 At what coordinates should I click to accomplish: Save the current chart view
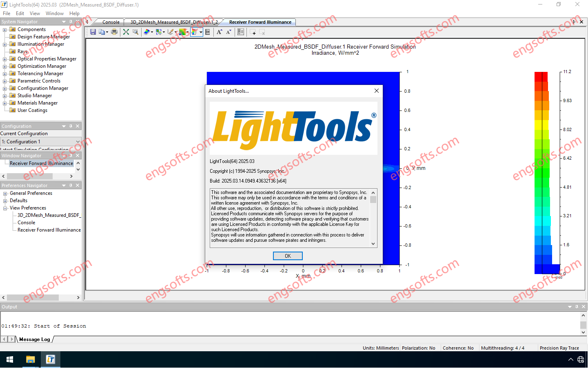pyautogui.click(x=93, y=32)
